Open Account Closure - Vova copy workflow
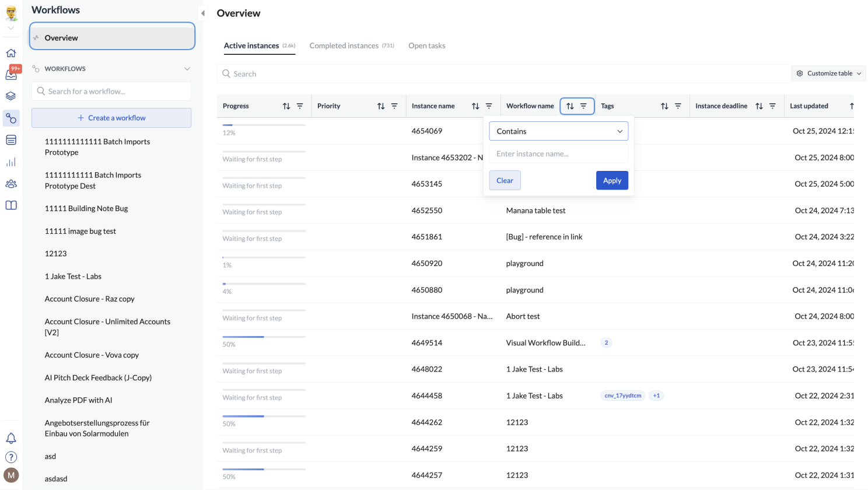The width and height of the screenshot is (868, 490). point(92,355)
